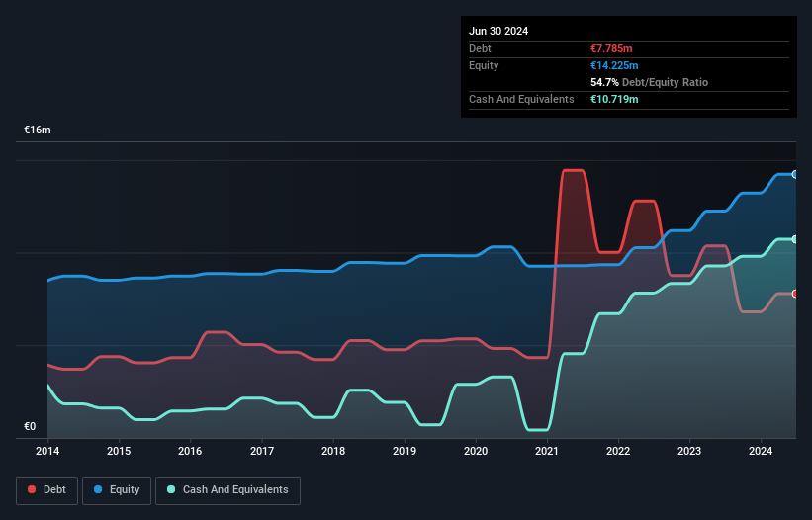Click the Cash And Equivalents tooltip label
Viewport: 812px width, 520px height.
tap(521, 99)
